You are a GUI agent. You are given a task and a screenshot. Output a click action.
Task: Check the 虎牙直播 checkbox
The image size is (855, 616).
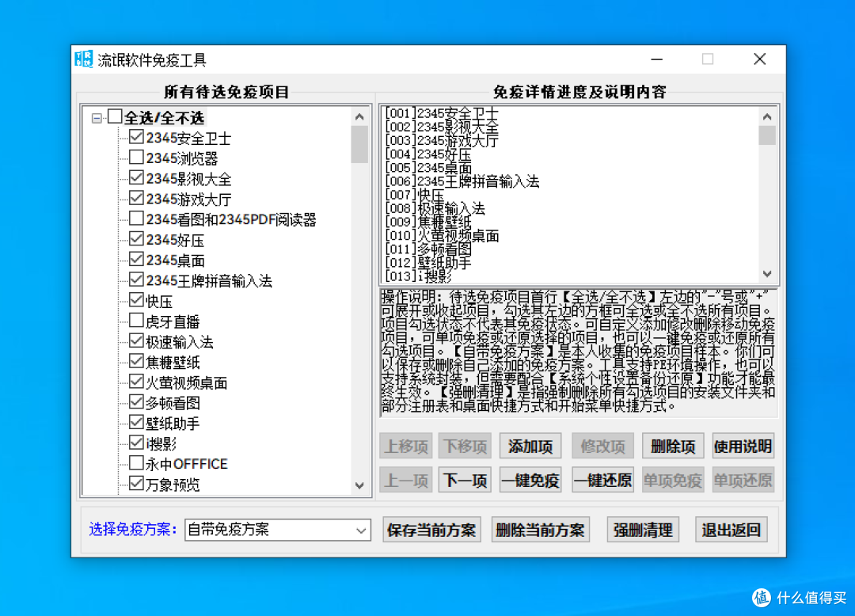[136, 321]
